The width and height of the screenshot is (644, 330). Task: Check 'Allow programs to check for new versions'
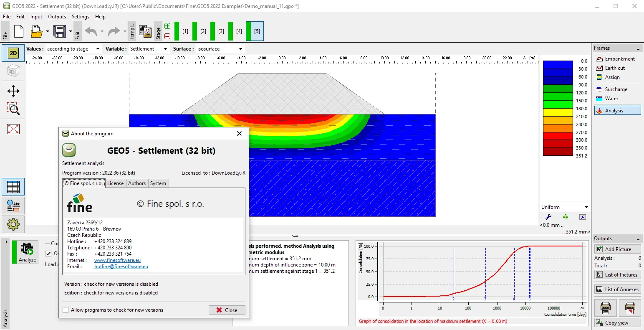(66, 310)
